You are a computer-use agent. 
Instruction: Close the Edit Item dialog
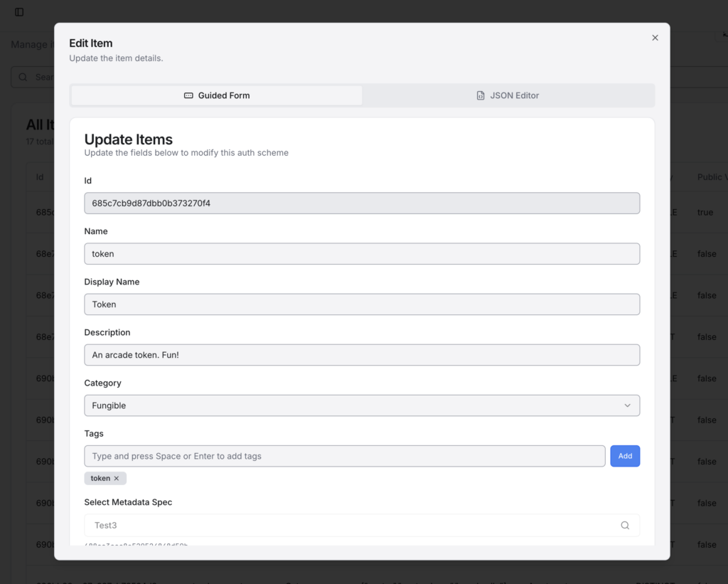pos(655,38)
